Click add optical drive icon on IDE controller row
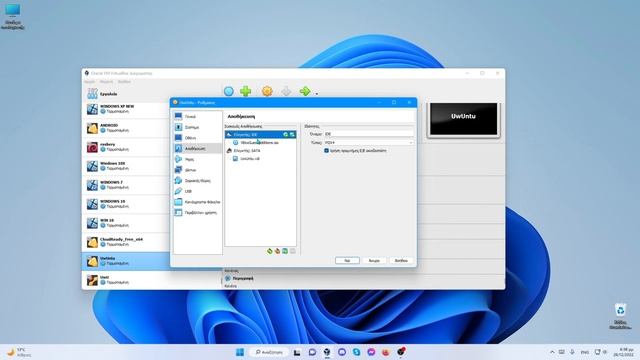 click(x=285, y=134)
